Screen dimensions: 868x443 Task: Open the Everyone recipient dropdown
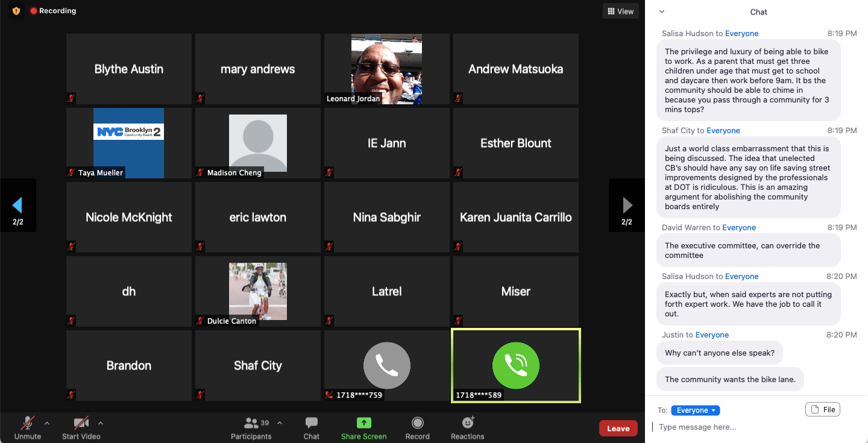click(x=695, y=410)
